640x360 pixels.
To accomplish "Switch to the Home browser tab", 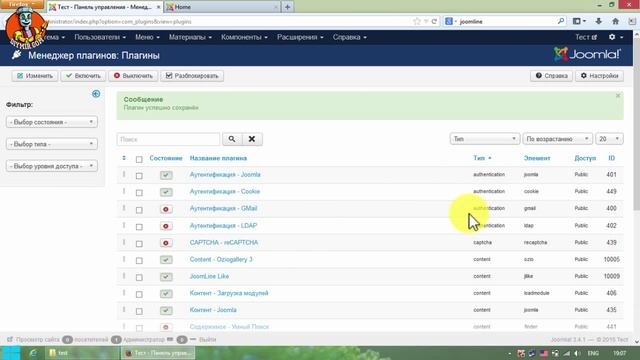I will pyautogui.click(x=222, y=7).
